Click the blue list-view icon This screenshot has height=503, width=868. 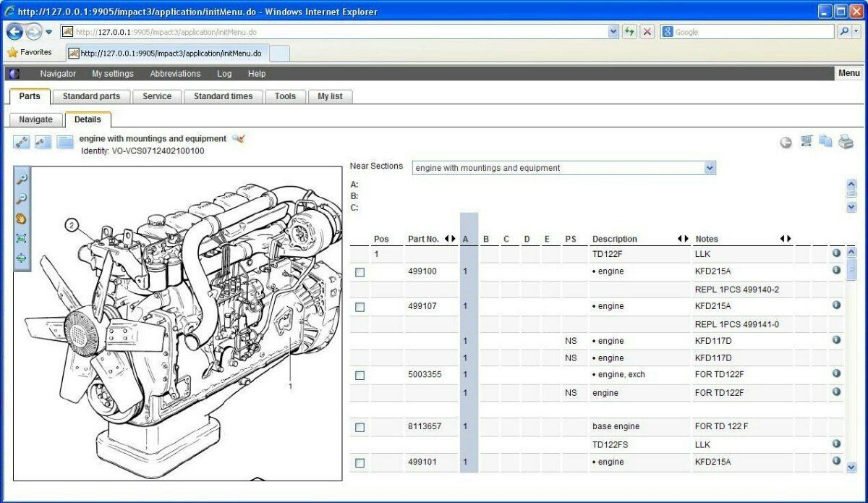coord(66,142)
